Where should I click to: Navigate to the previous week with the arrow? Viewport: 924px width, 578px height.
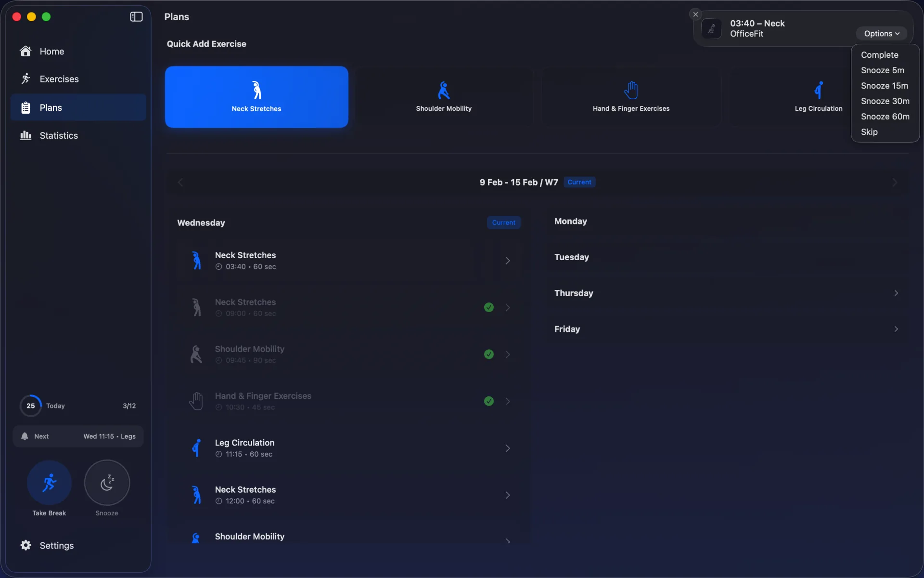tap(180, 182)
